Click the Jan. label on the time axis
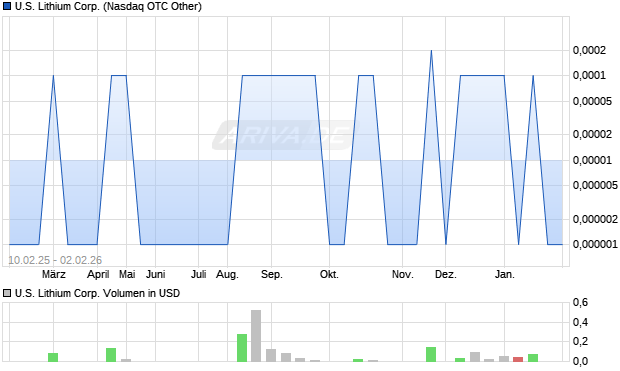Screen dimensions: 620x371 coord(505,274)
